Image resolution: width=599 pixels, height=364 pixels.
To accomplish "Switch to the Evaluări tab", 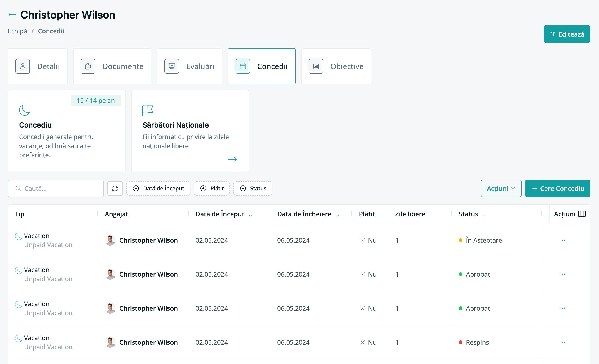I will click(189, 66).
